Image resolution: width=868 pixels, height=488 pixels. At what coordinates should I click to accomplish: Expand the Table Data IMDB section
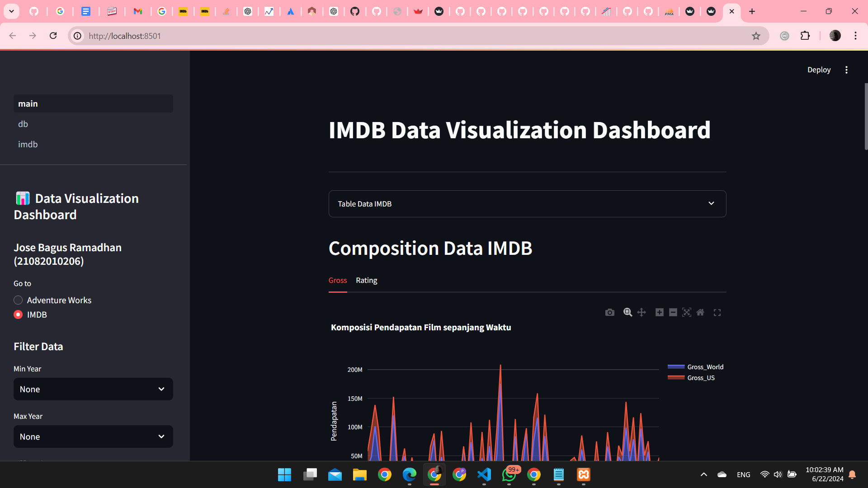(527, 204)
